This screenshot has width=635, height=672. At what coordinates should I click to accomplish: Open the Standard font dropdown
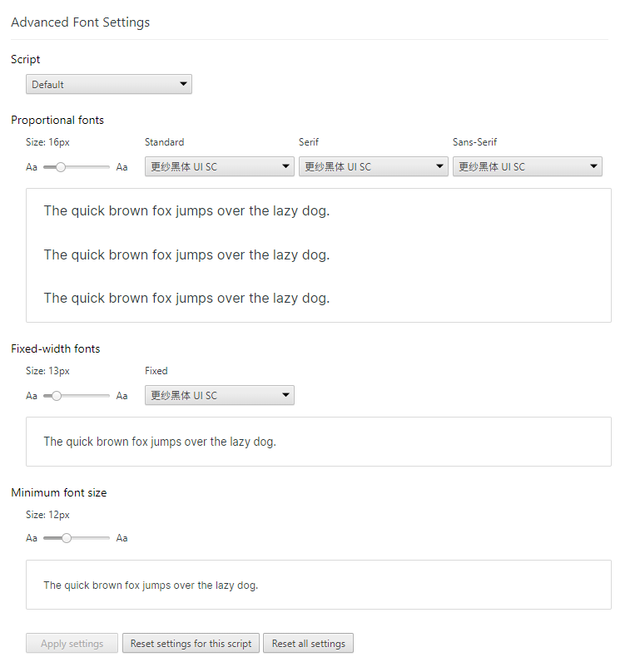[219, 166]
